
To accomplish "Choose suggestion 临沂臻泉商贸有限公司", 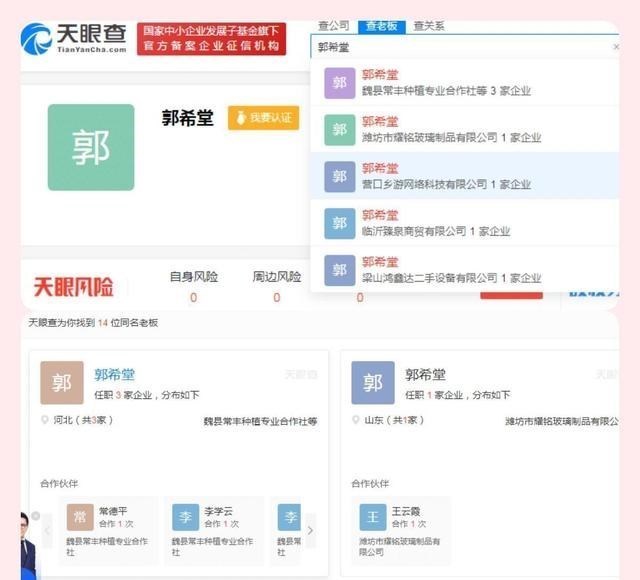I will pyautogui.click(x=465, y=223).
